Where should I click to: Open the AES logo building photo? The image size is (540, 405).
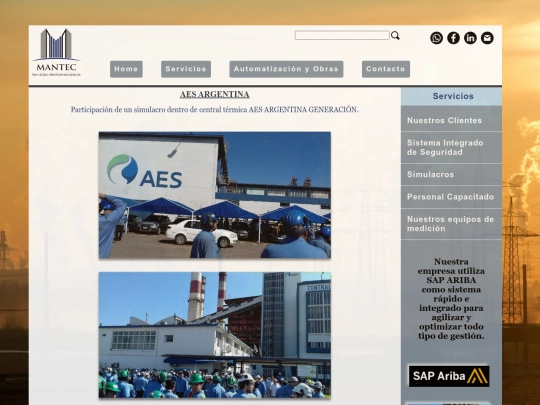(215, 195)
